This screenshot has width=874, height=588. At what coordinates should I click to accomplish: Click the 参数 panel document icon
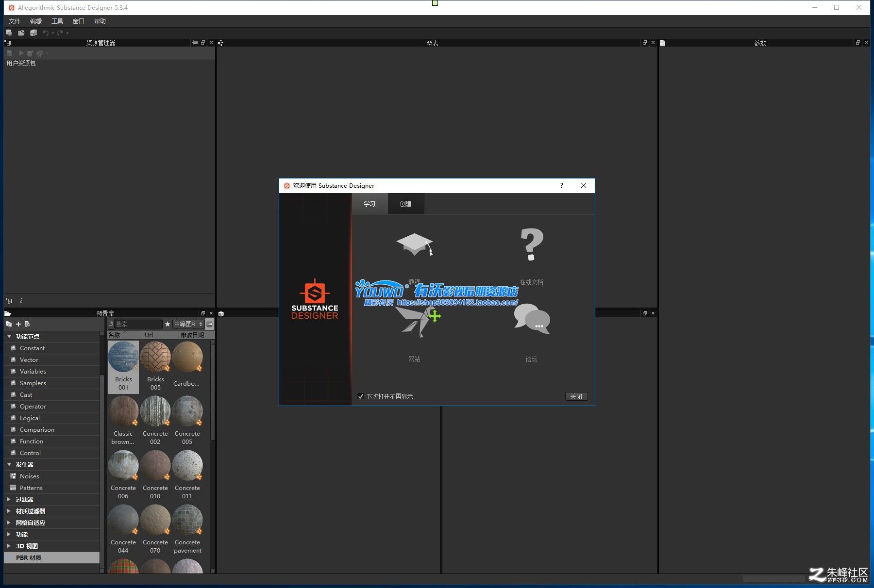[662, 43]
